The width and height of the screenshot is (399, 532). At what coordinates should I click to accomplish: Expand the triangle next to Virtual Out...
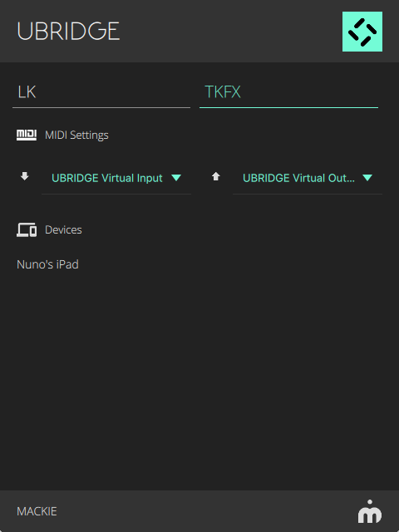pyautogui.click(x=367, y=178)
